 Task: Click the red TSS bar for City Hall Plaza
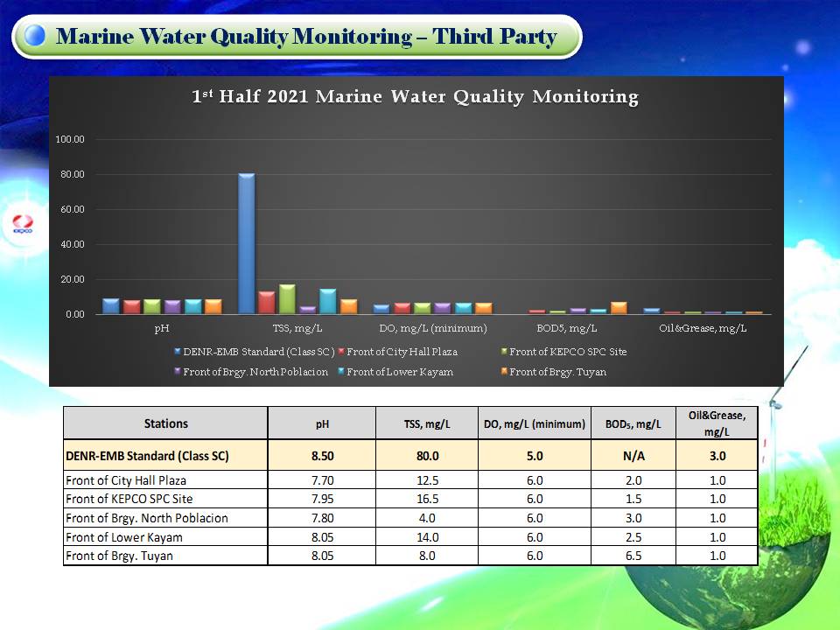267,303
